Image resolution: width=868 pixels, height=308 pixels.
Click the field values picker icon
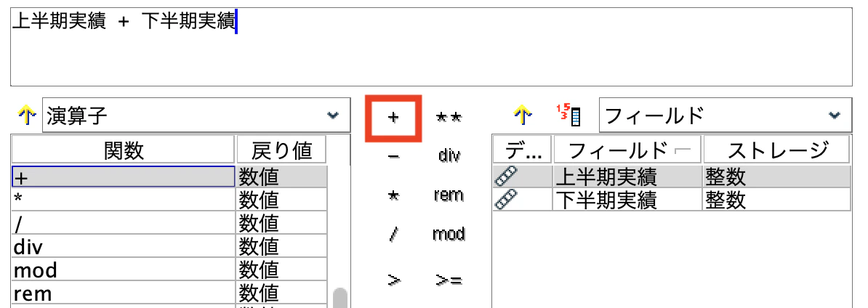(568, 115)
